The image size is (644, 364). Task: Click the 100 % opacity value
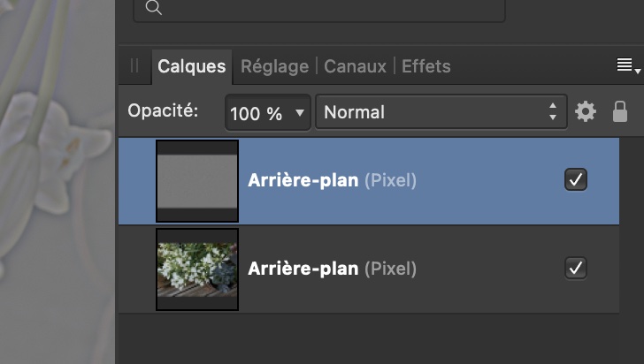(x=257, y=113)
